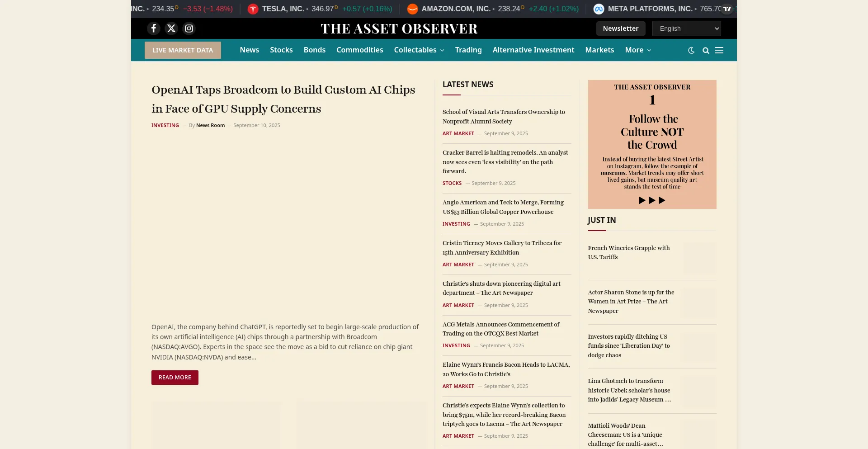The image size is (868, 449).
Task: Open the search magnifier icon
Action: [706, 50]
